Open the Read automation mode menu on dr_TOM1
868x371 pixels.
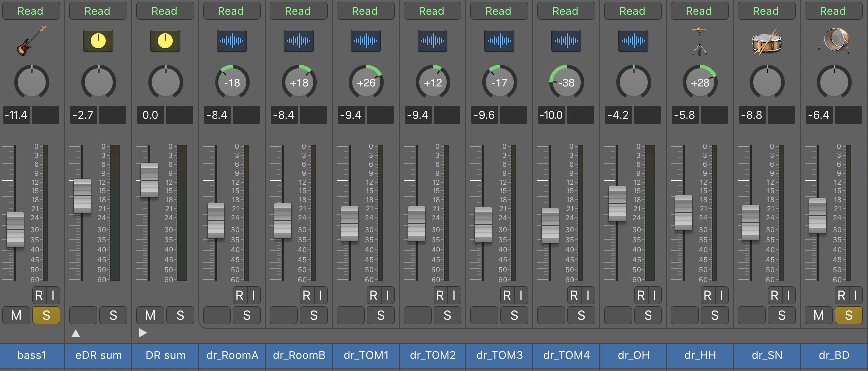(365, 11)
